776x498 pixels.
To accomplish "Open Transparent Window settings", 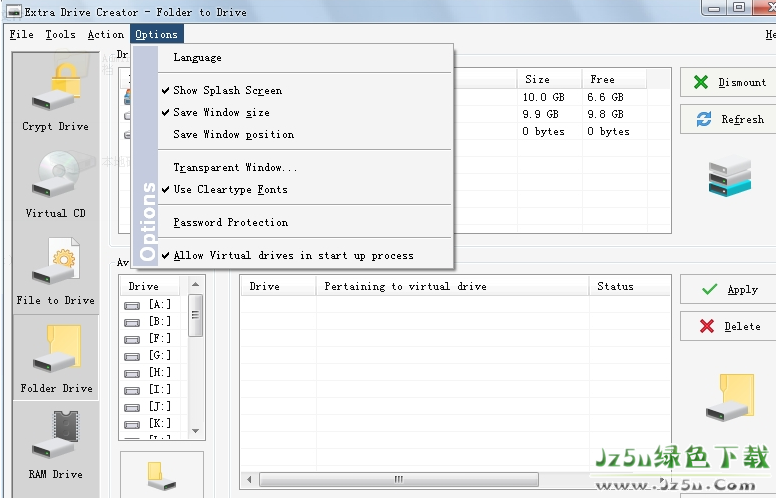I will pyautogui.click(x=305, y=168).
